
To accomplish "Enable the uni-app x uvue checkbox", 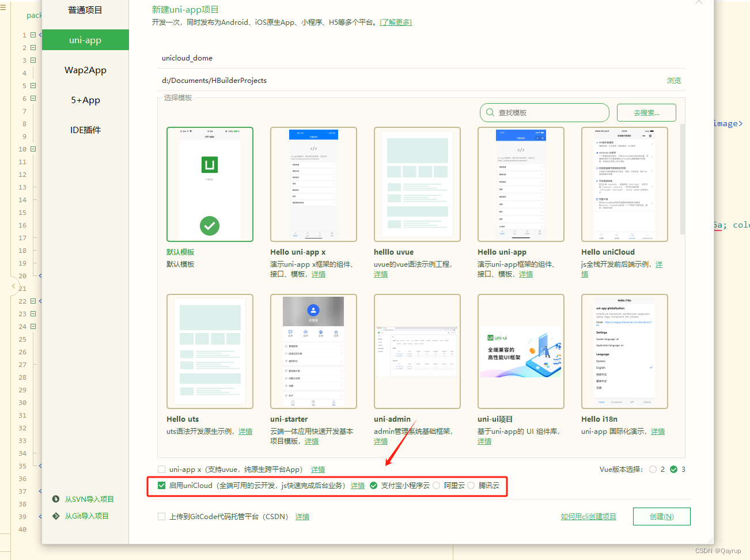I will coord(162,470).
